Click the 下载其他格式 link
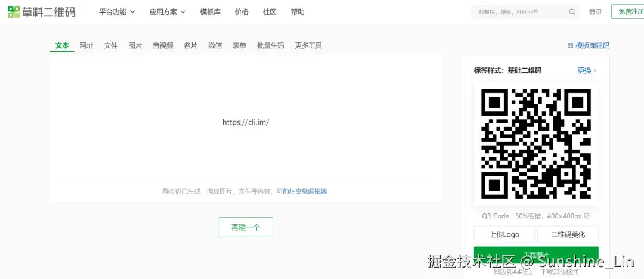The image size is (644, 279). pos(560,272)
